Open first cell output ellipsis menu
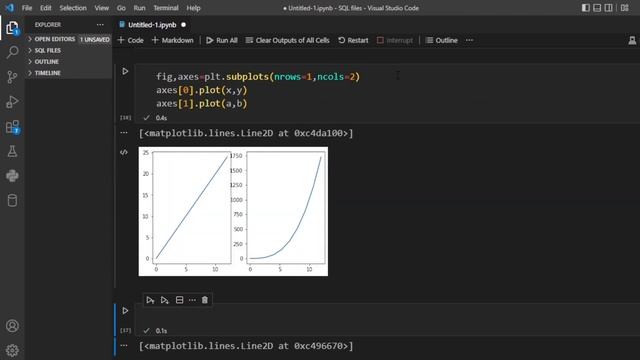The height and width of the screenshot is (360, 640). 124,133
